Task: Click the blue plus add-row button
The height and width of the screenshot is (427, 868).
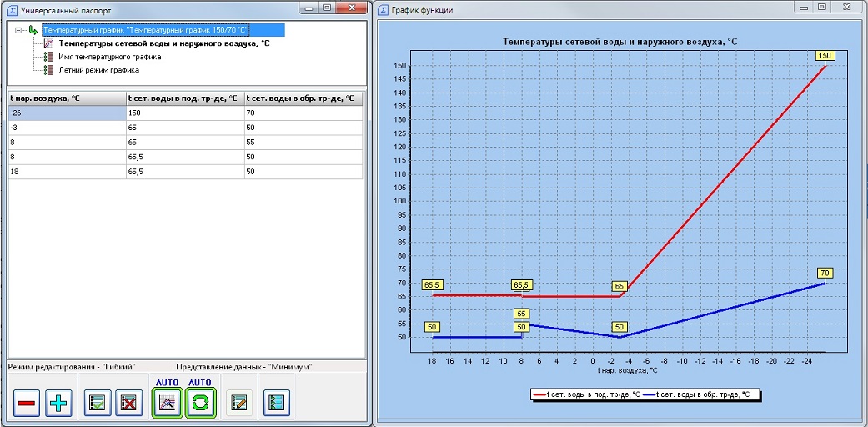Action: [x=59, y=403]
